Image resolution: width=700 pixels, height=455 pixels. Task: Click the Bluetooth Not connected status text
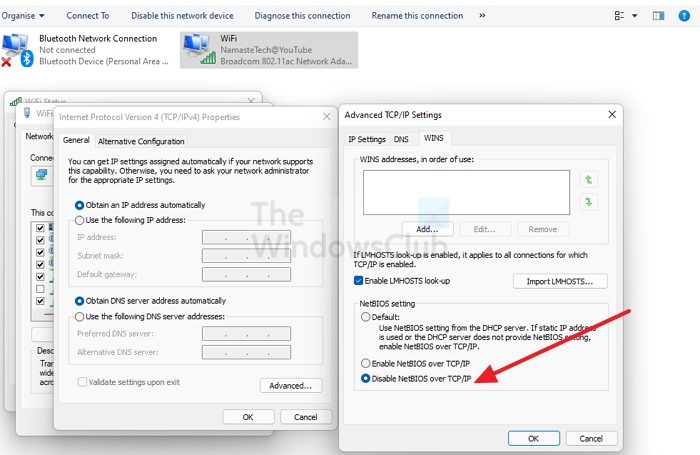click(x=67, y=50)
